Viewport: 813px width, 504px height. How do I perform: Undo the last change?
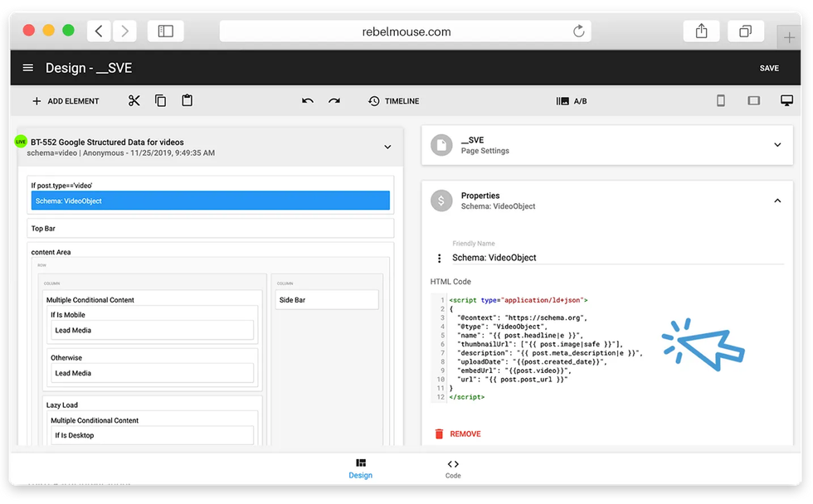(x=308, y=100)
